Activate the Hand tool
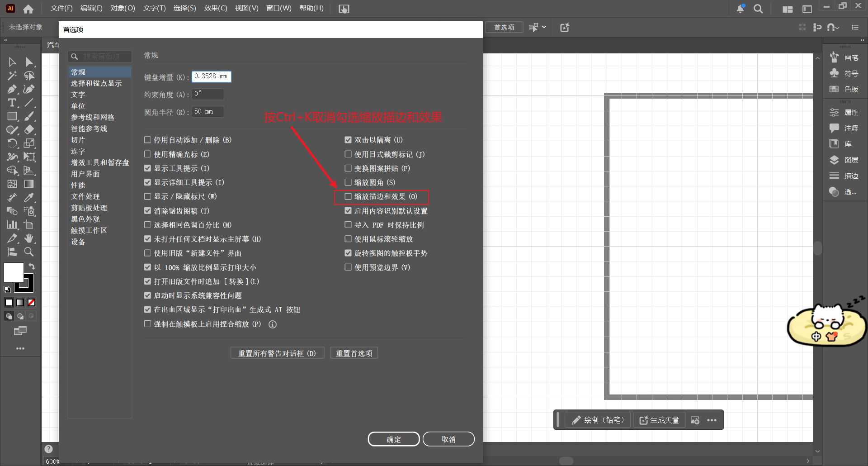This screenshot has width=868, height=466. 29,238
